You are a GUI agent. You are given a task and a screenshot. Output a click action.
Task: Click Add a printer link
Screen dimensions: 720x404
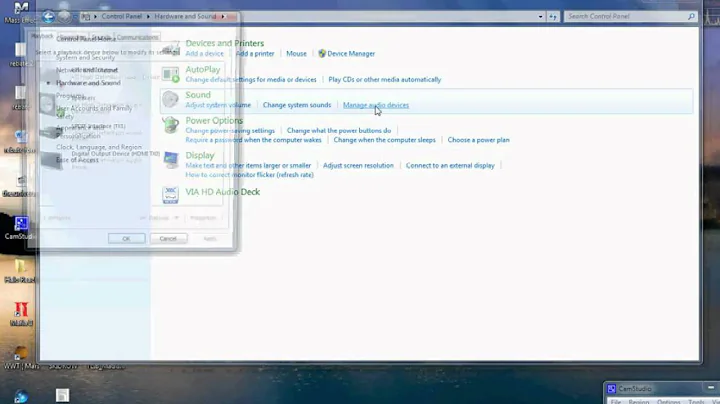[x=255, y=54]
